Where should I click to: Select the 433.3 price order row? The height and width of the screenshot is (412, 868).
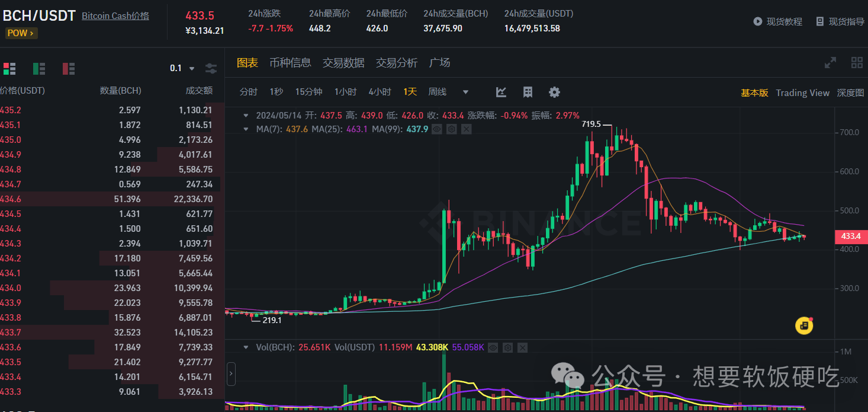tap(112, 391)
